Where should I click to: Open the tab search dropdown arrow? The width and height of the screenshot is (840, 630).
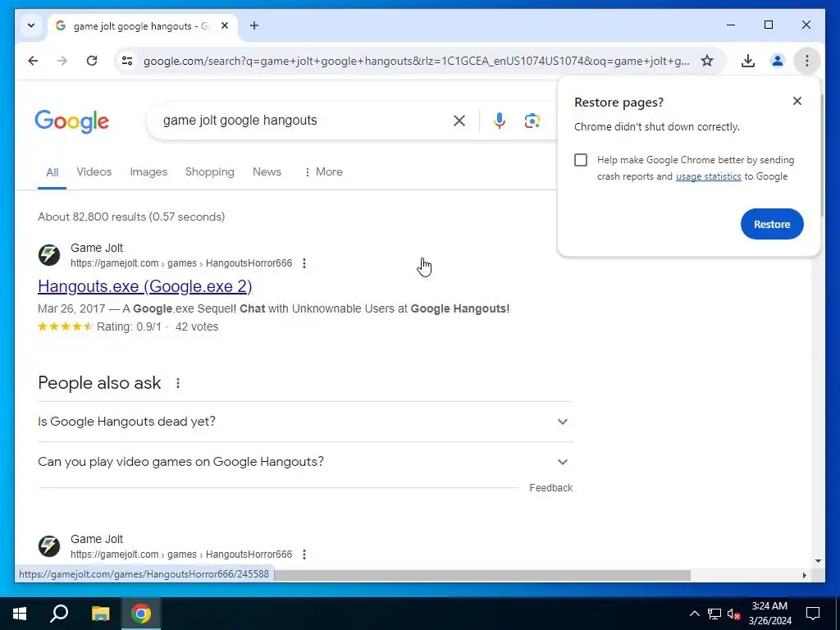(31, 25)
